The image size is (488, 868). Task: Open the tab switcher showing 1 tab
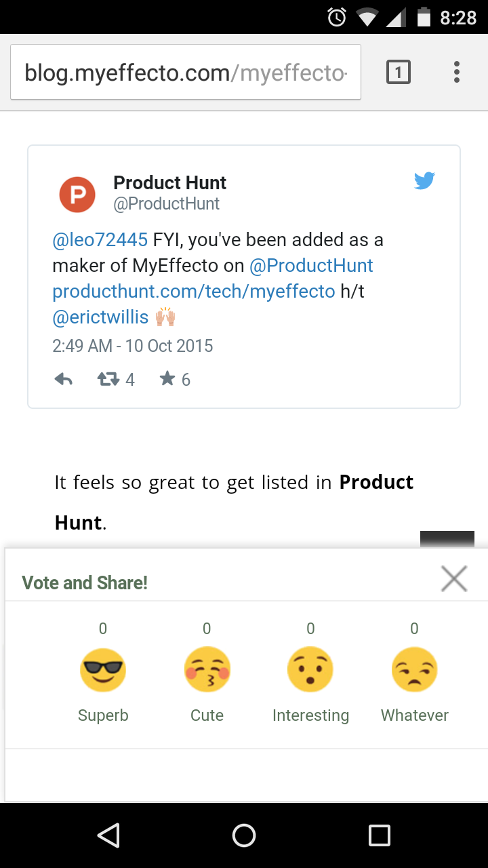(x=399, y=72)
